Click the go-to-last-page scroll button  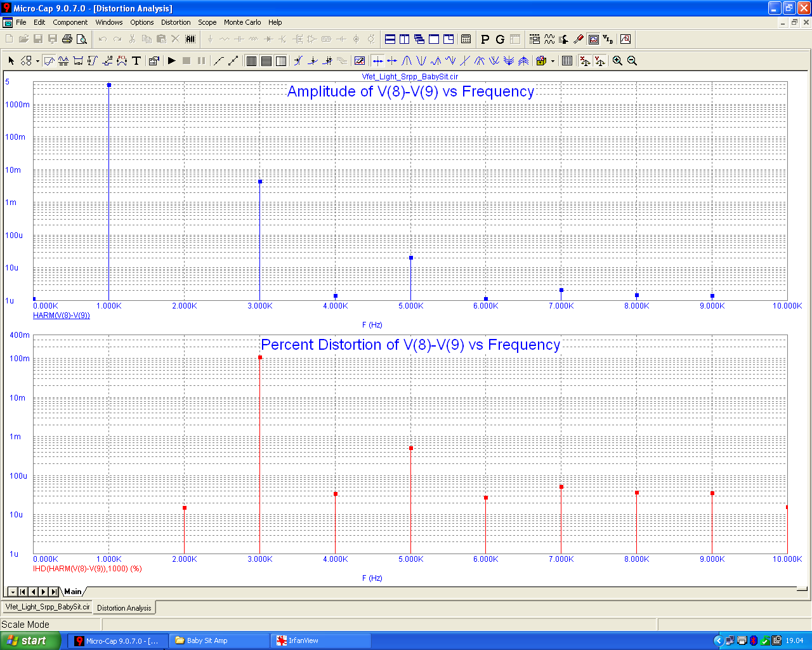click(54, 592)
